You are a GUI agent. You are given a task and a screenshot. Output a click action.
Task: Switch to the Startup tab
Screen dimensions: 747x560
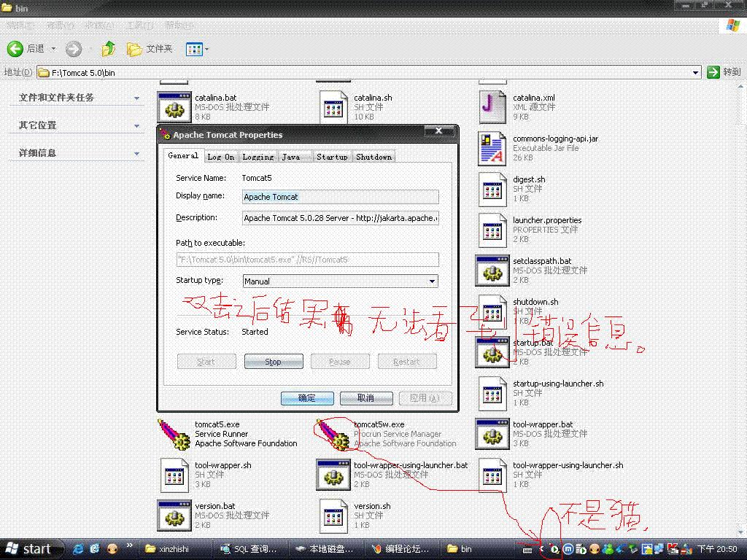click(x=332, y=157)
